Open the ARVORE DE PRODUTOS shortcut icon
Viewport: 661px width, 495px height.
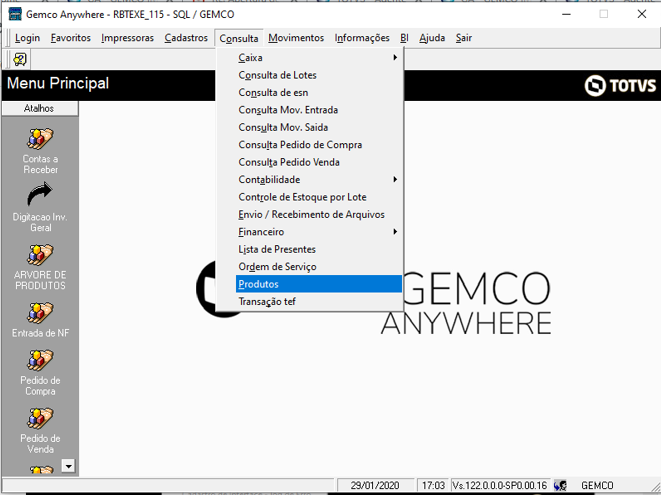coord(40,255)
